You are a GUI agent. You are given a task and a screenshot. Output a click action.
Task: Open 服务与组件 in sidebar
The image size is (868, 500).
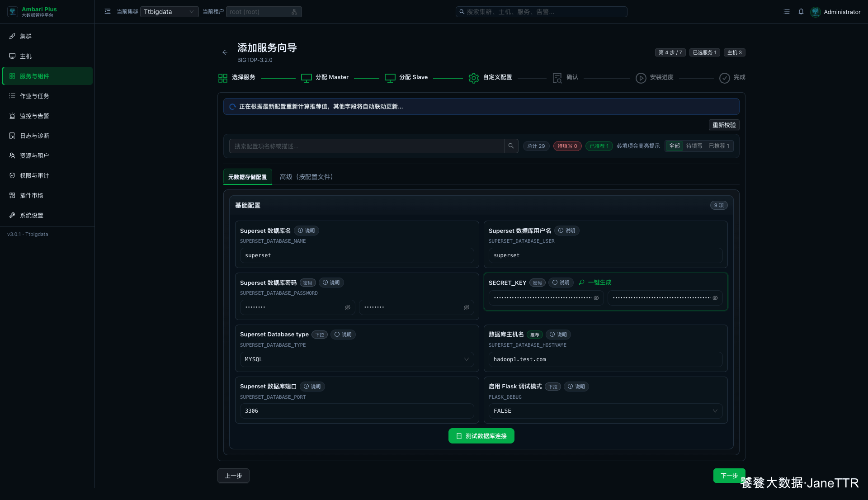click(x=47, y=76)
